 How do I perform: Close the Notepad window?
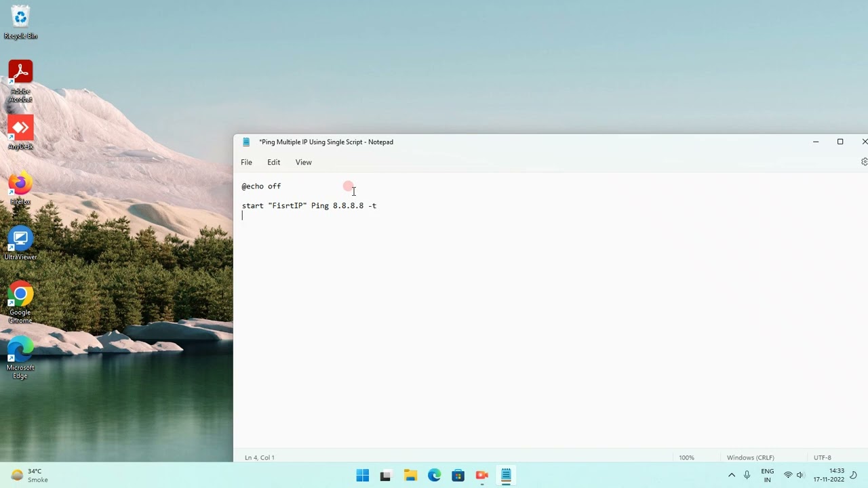(863, 142)
